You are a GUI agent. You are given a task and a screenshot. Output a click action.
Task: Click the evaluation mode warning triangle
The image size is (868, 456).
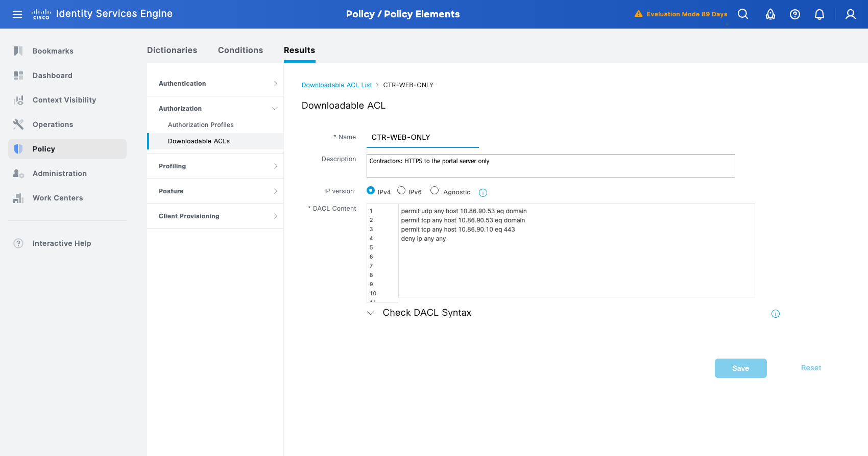coord(638,14)
